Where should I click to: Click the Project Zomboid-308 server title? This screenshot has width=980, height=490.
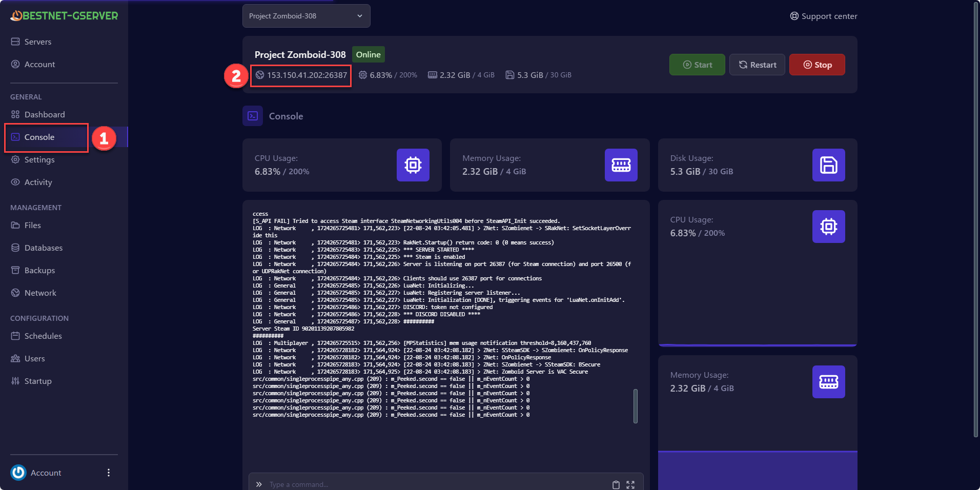tap(300, 54)
